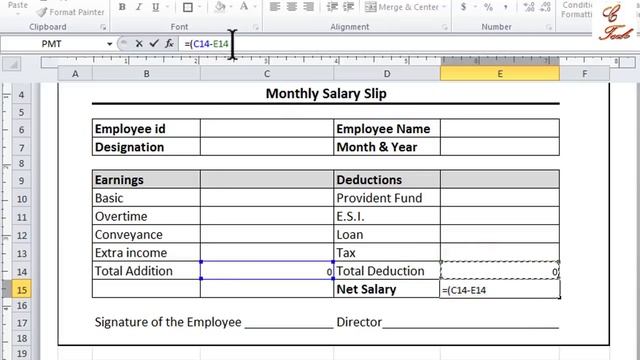Click Decrease Decimal icon
The width and height of the screenshot is (640, 360).
point(545,7)
